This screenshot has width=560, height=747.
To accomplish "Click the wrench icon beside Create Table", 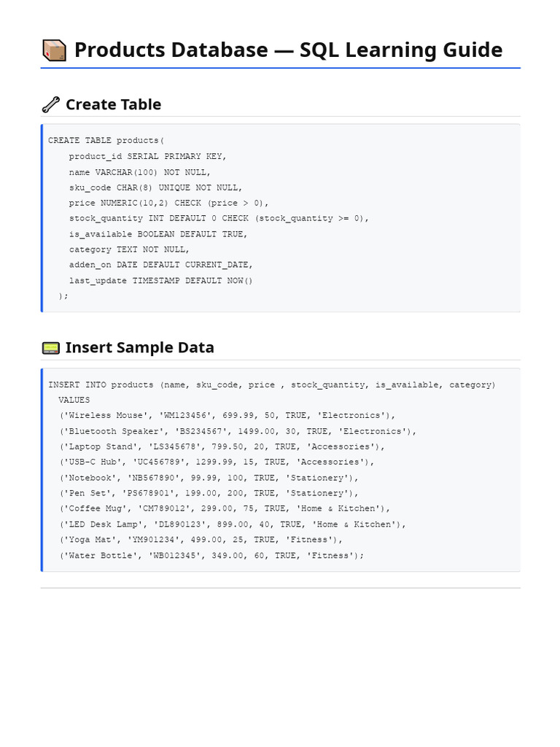I will 51,104.
